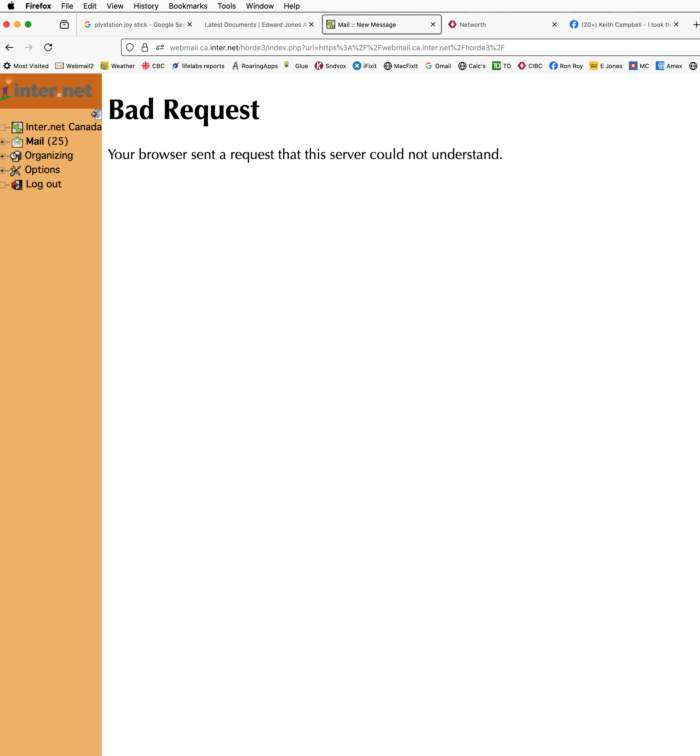Collapse the sidebar using the arrow icon

[x=96, y=114]
